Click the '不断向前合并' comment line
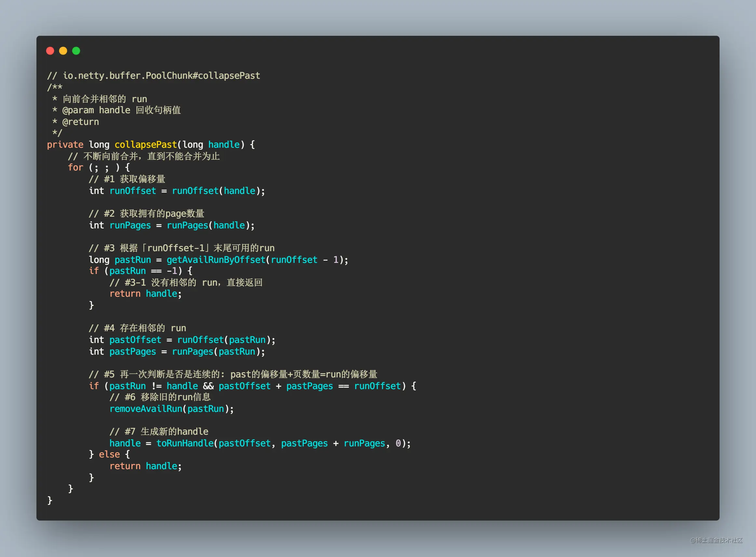756x557 pixels. (144, 156)
